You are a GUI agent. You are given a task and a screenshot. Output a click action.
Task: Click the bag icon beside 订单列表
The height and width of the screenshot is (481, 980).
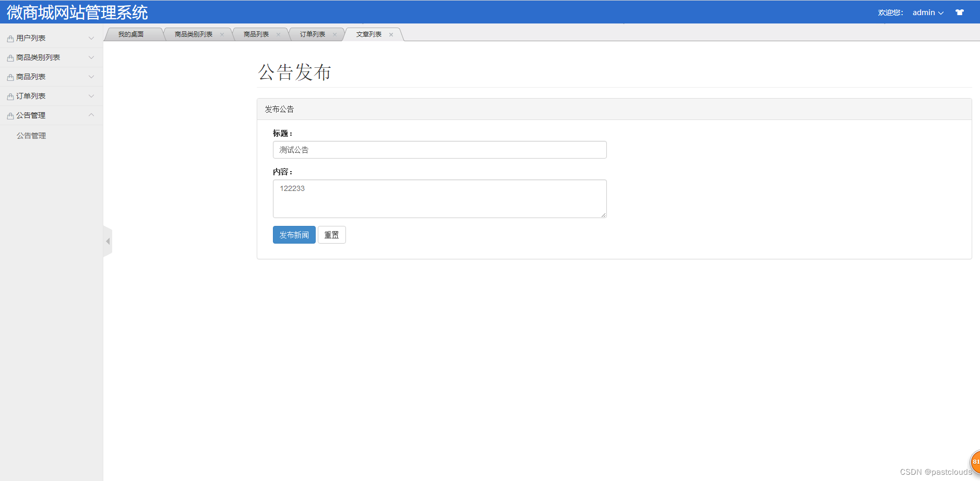click(x=9, y=96)
